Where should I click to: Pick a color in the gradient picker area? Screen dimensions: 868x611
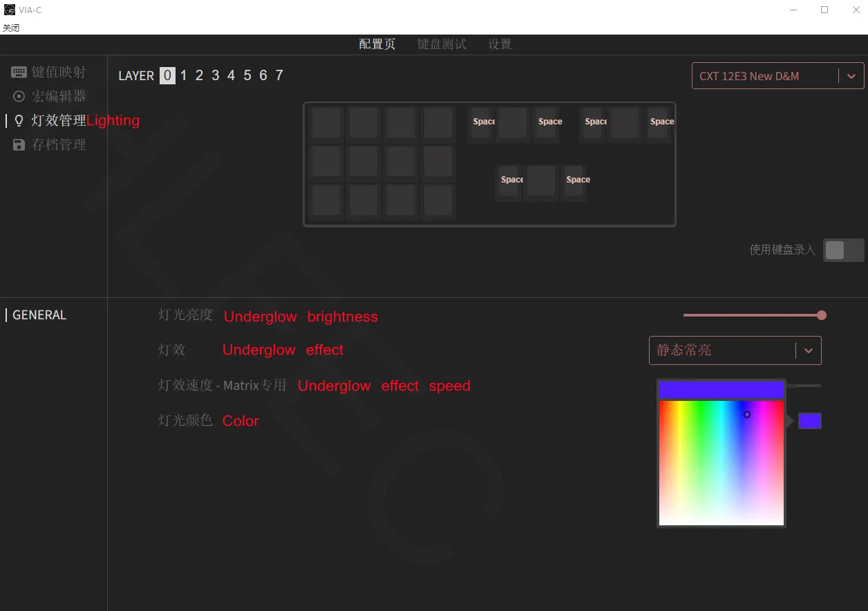click(721, 463)
